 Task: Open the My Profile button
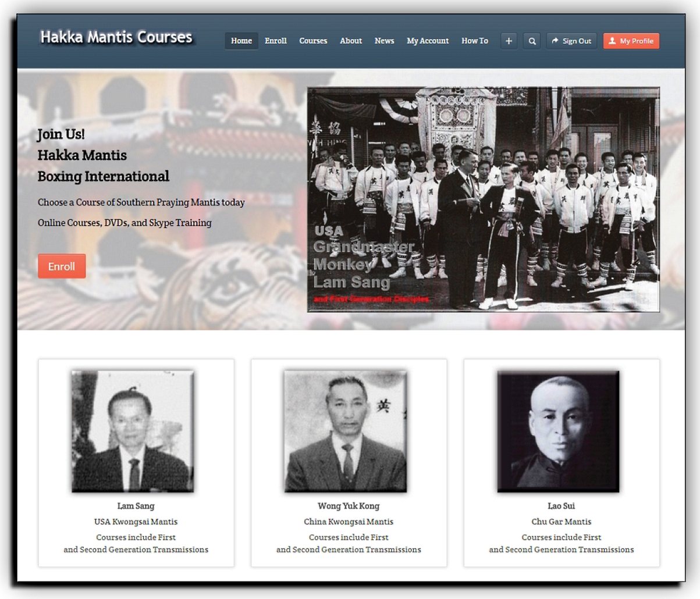pyautogui.click(x=631, y=41)
